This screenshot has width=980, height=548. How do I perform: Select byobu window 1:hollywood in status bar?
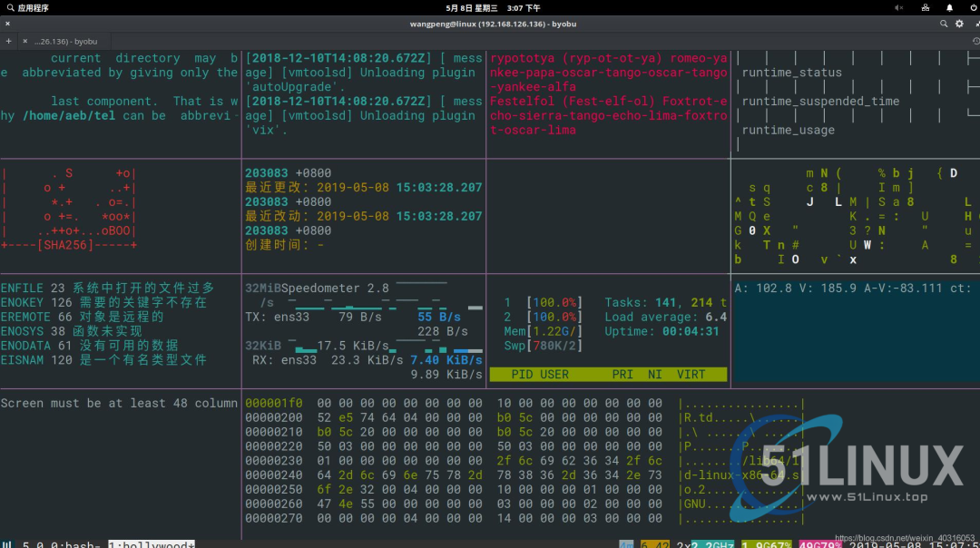[152, 544]
